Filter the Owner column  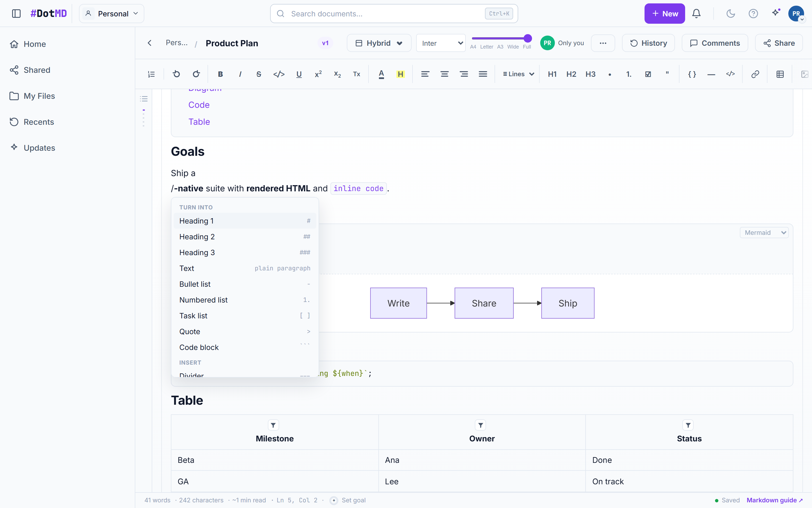click(480, 425)
